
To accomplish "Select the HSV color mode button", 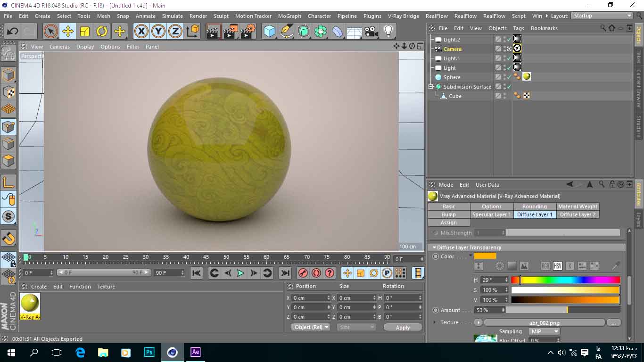I will click(558, 266).
